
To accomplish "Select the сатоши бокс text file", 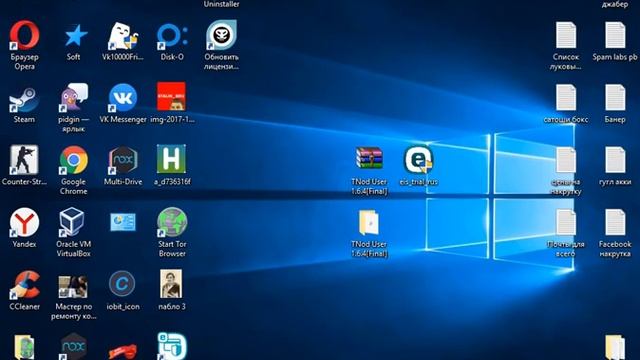I will click(566, 98).
